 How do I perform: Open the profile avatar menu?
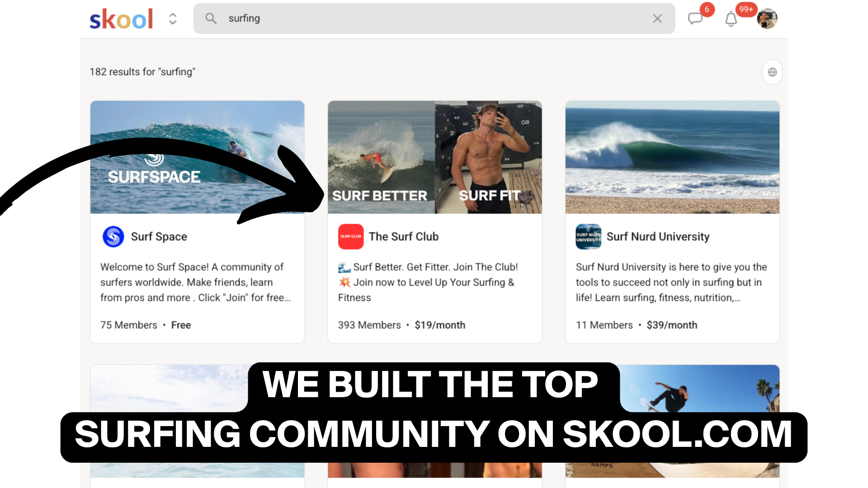(x=767, y=19)
